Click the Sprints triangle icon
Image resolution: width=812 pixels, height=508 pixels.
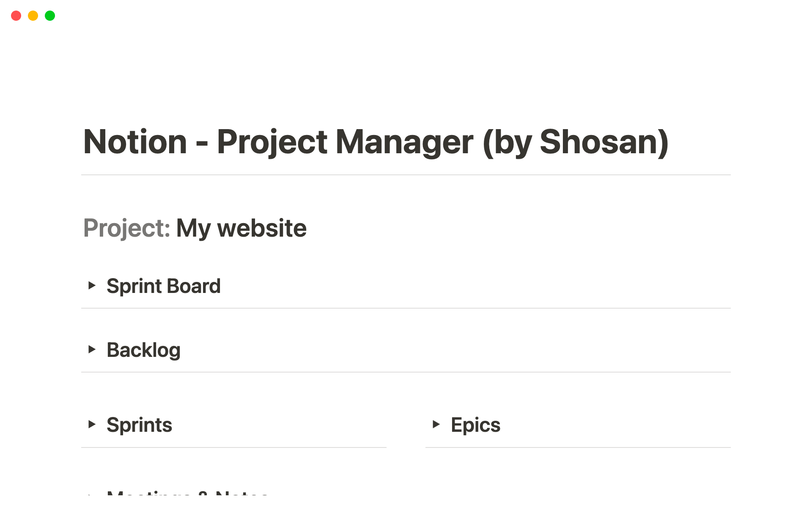93,425
